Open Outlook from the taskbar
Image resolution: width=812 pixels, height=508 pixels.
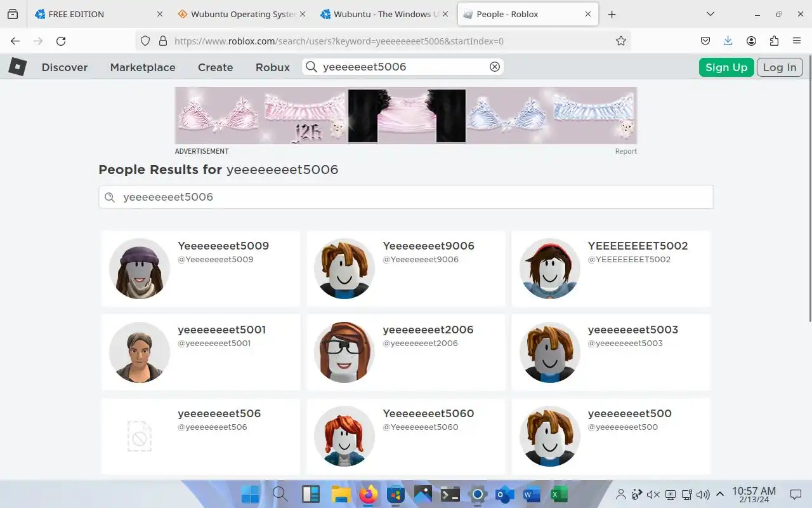(x=504, y=494)
